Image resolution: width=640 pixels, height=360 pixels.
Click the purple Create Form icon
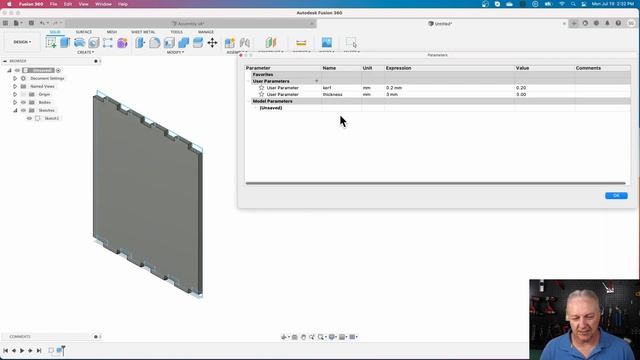122,42
